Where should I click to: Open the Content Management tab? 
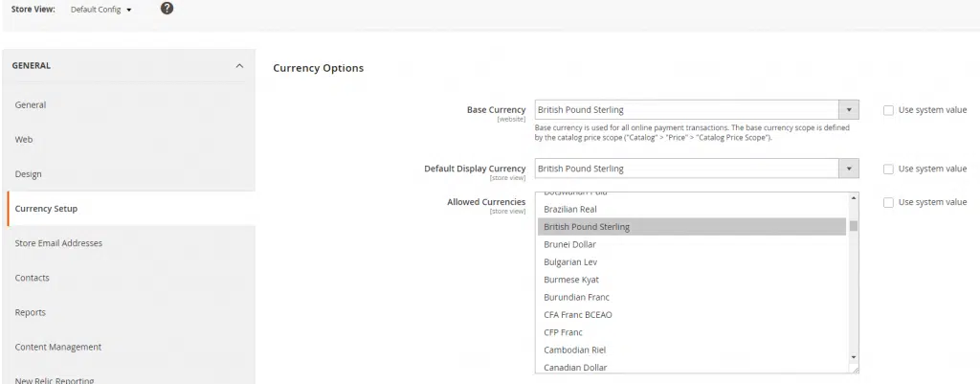[x=130, y=347]
